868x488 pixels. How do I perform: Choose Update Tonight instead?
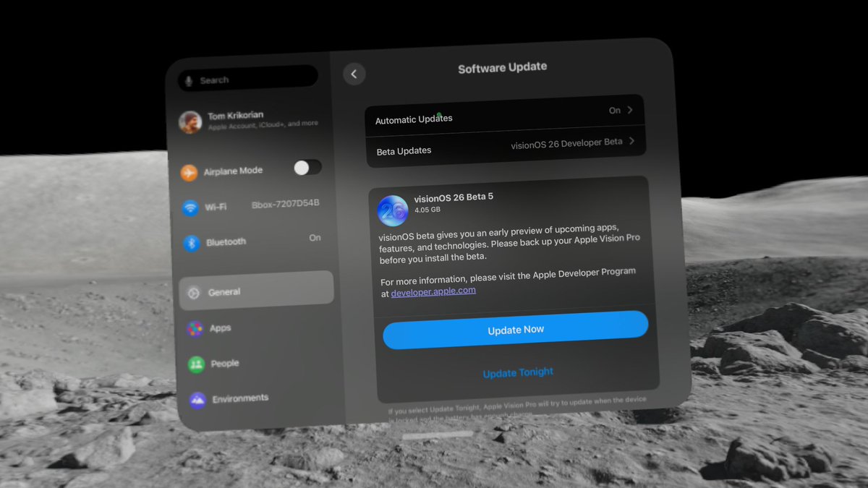point(518,372)
